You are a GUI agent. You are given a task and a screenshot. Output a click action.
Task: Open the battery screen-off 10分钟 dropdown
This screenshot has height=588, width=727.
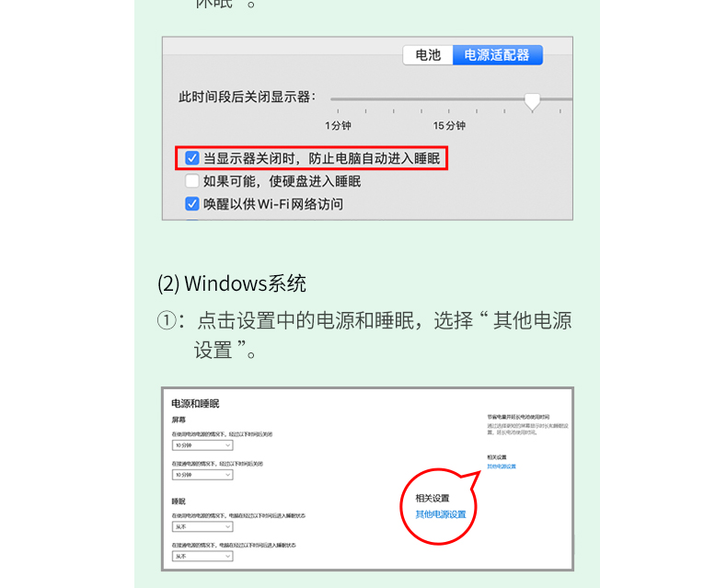click(x=202, y=445)
